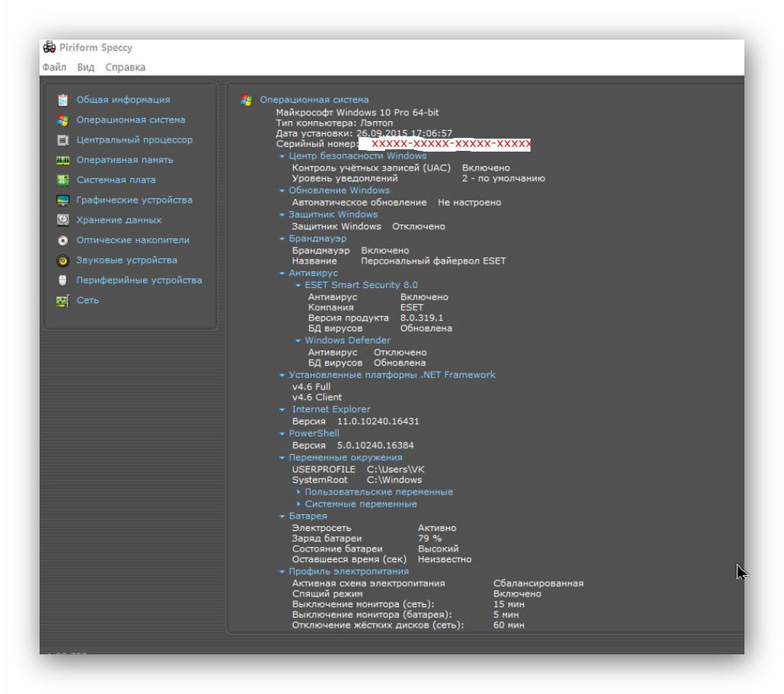Collapse the Защитник Windows group
The height and width of the screenshot is (694, 784).
point(282,214)
